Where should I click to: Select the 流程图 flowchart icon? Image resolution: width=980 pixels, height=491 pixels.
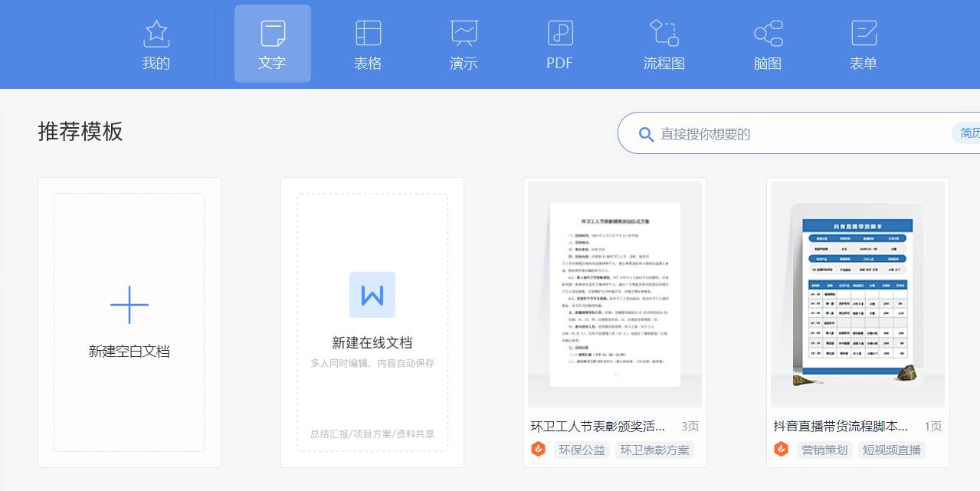point(664,44)
